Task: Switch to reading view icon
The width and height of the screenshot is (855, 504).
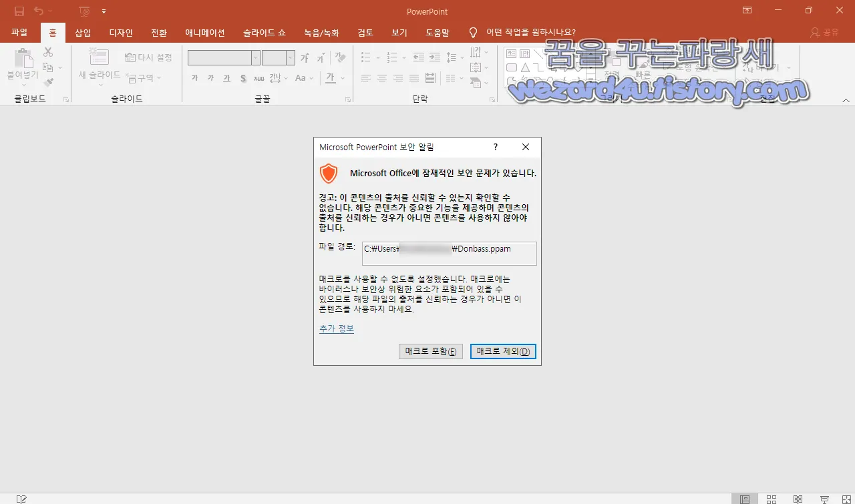Action: pos(798,499)
